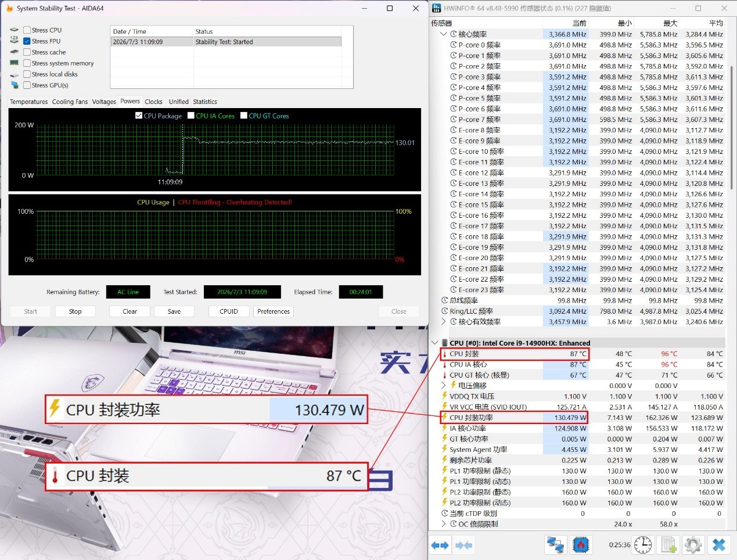Open the Temperatures tab
Image resolution: width=737 pixels, height=560 pixels.
(x=29, y=102)
